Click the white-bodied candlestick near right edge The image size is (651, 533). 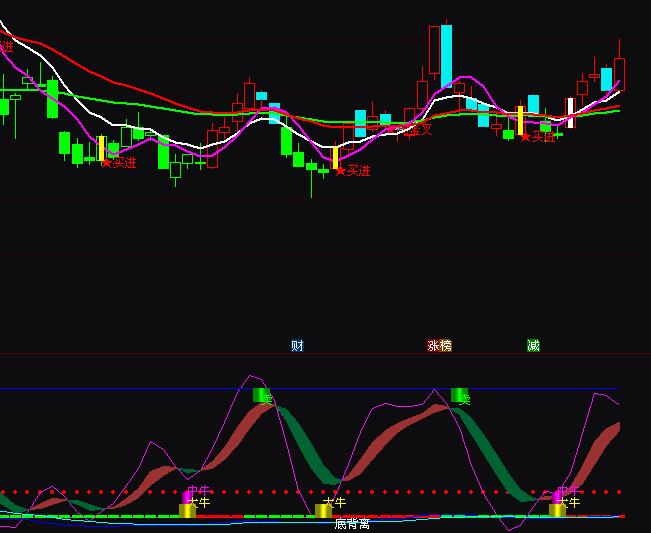[570, 107]
